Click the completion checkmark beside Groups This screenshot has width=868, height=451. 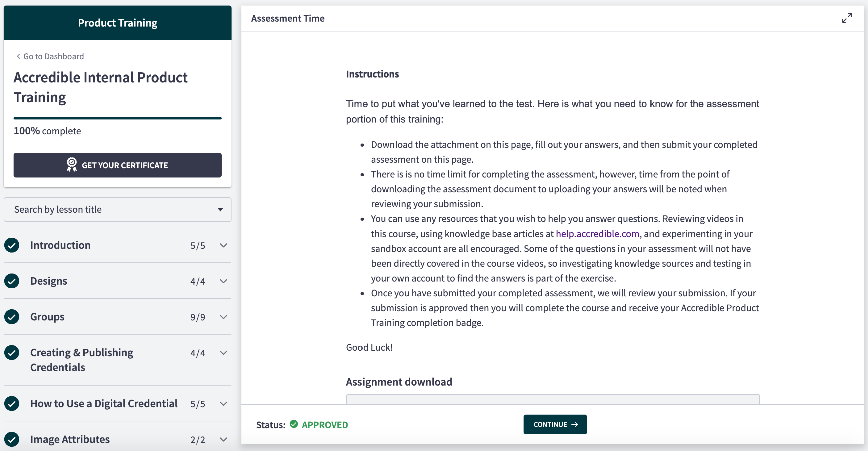coord(12,317)
